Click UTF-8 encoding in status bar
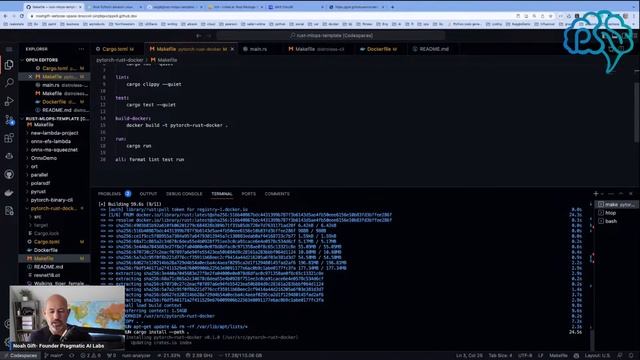This screenshot has height=360, width=640. 525,356
